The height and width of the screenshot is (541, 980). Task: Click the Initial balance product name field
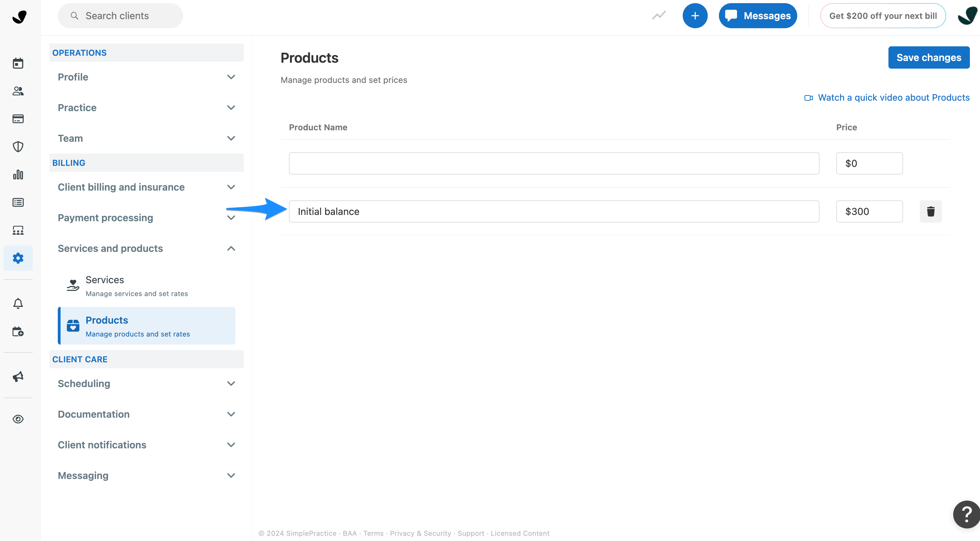pyautogui.click(x=554, y=211)
